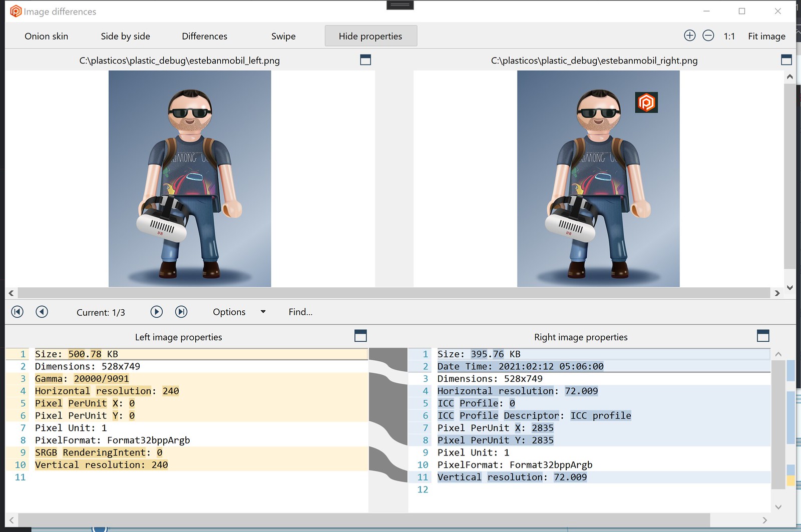Click the maximize icon on Left image properties

pyautogui.click(x=360, y=336)
